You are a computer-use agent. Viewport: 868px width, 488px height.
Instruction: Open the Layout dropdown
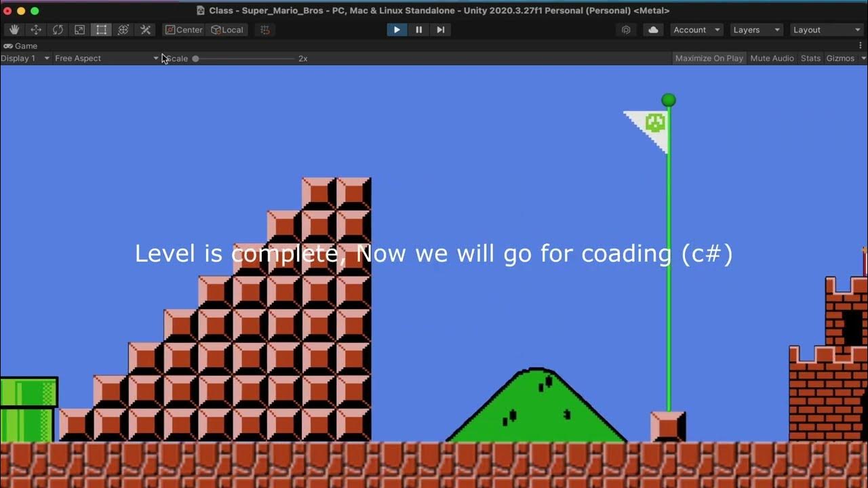tap(827, 30)
